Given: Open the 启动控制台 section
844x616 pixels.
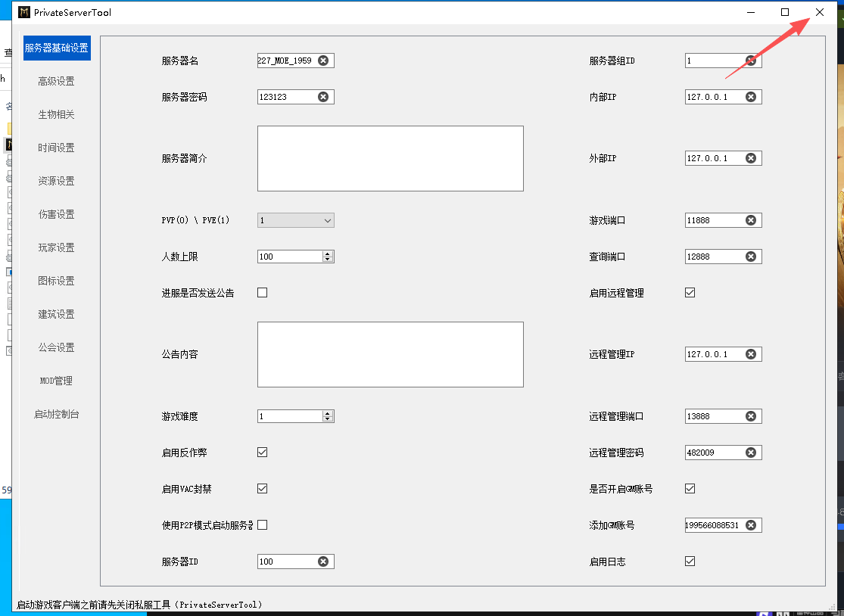Looking at the screenshot, I should click(57, 414).
